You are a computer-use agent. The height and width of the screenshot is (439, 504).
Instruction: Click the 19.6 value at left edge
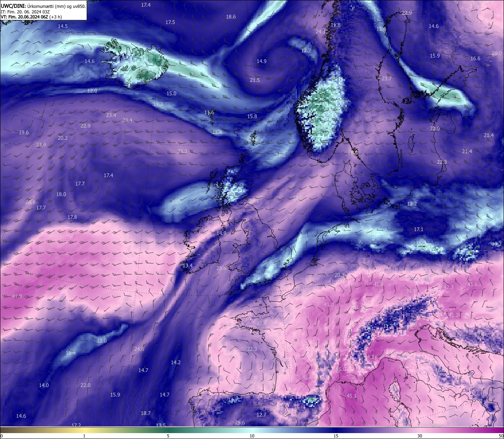pyautogui.click(x=24, y=133)
